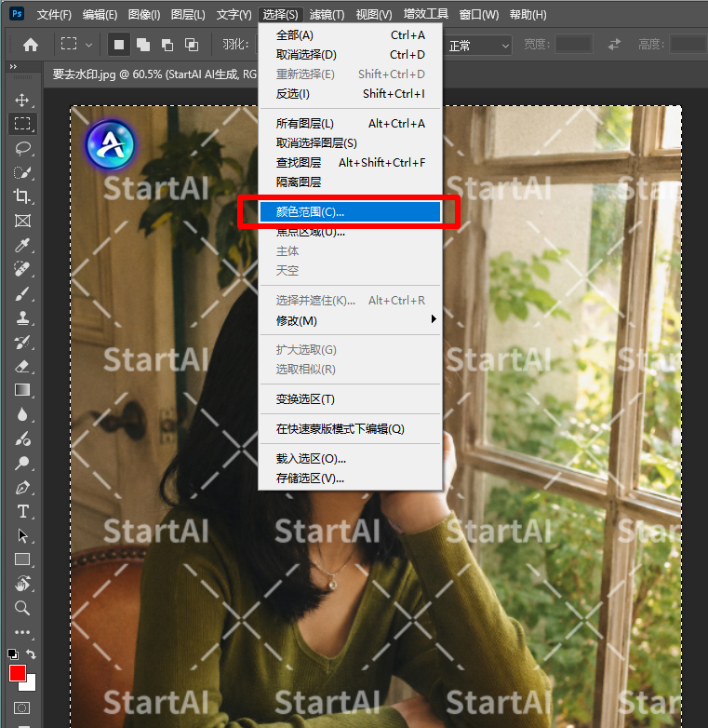
Task: Open the 视图(V) menu
Action: [x=374, y=15]
